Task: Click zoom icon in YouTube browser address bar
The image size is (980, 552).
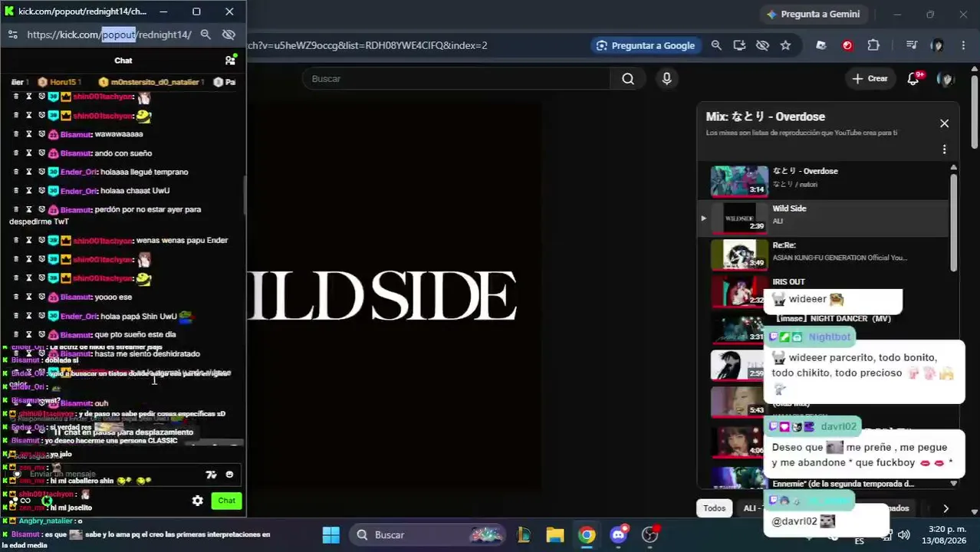Action: pyautogui.click(x=716, y=45)
